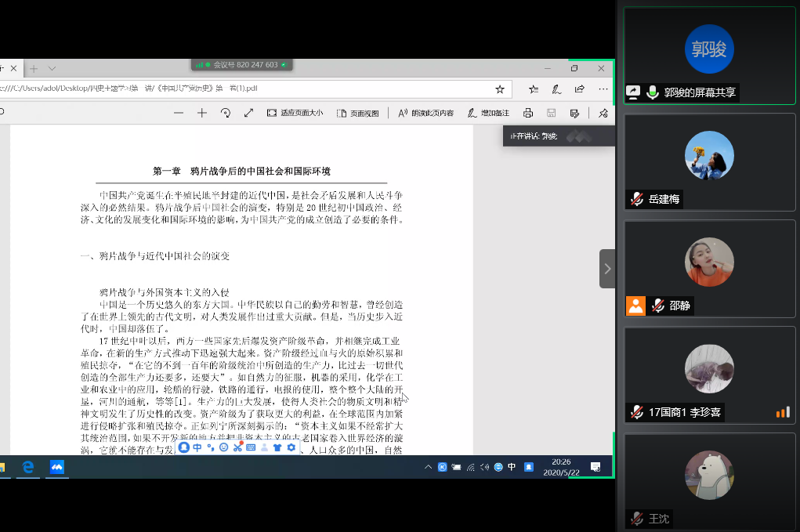This screenshot has height=532, width=800.
Task: Click the zoom in plus button in PDF toolbar
Action: pos(201,113)
